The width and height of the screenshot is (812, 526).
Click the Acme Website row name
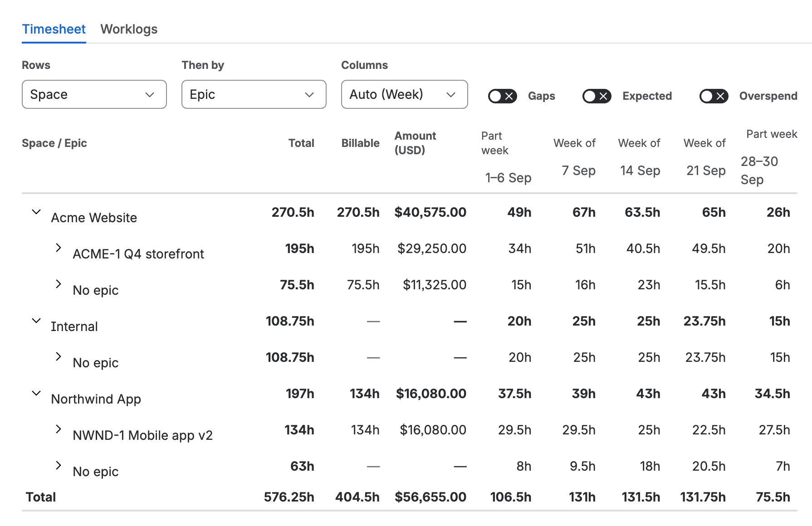94,218
